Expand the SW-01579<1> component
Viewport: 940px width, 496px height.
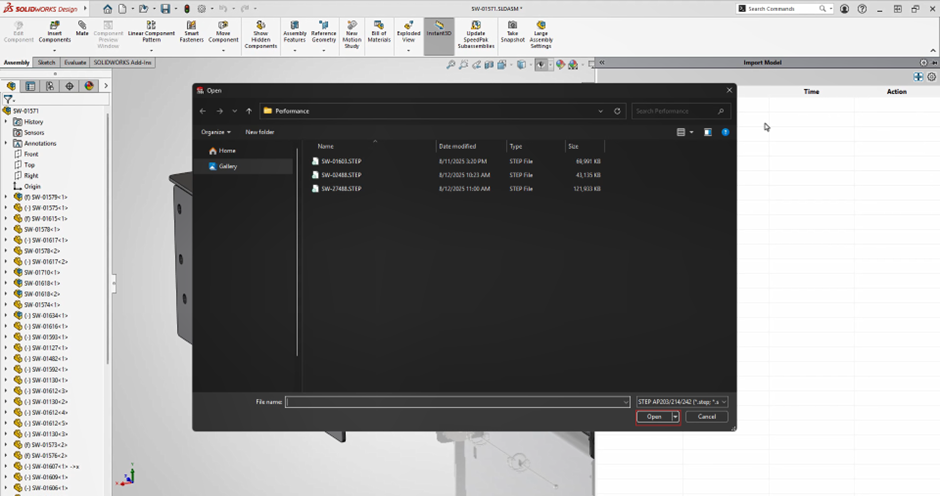(6, 197)
